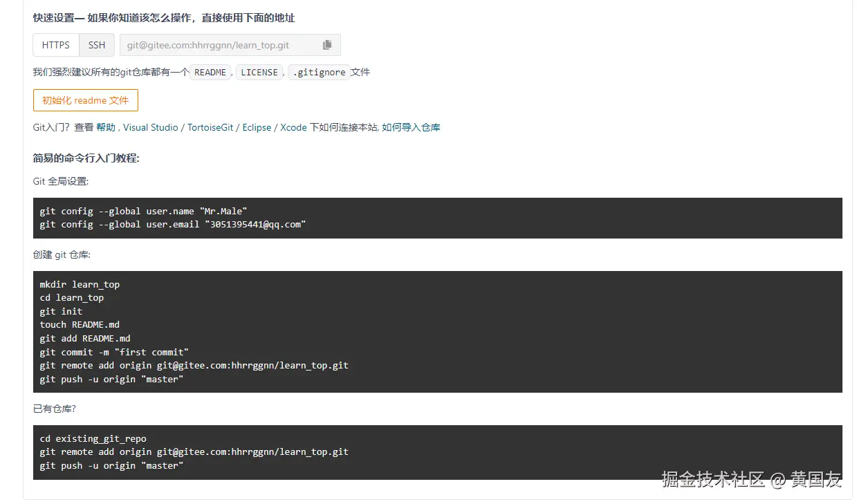Click the 初始化 readme 文件 button

pos(86,100)
